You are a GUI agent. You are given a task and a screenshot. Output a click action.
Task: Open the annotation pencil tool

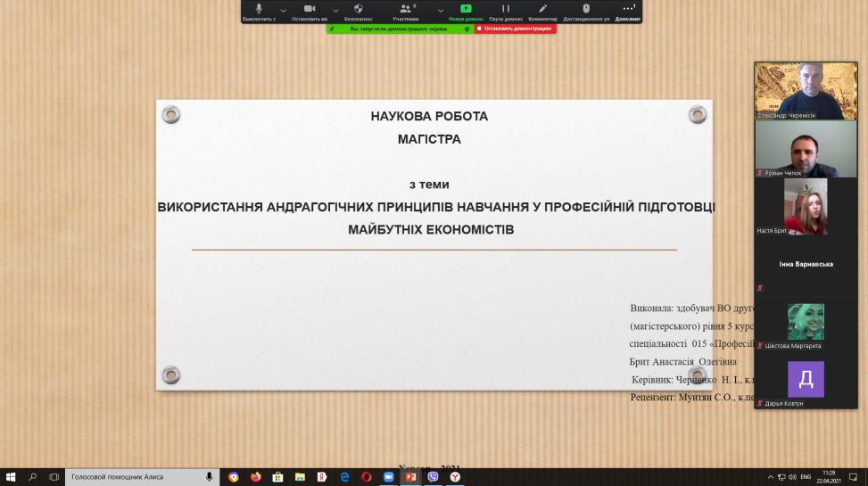(542, 9)
